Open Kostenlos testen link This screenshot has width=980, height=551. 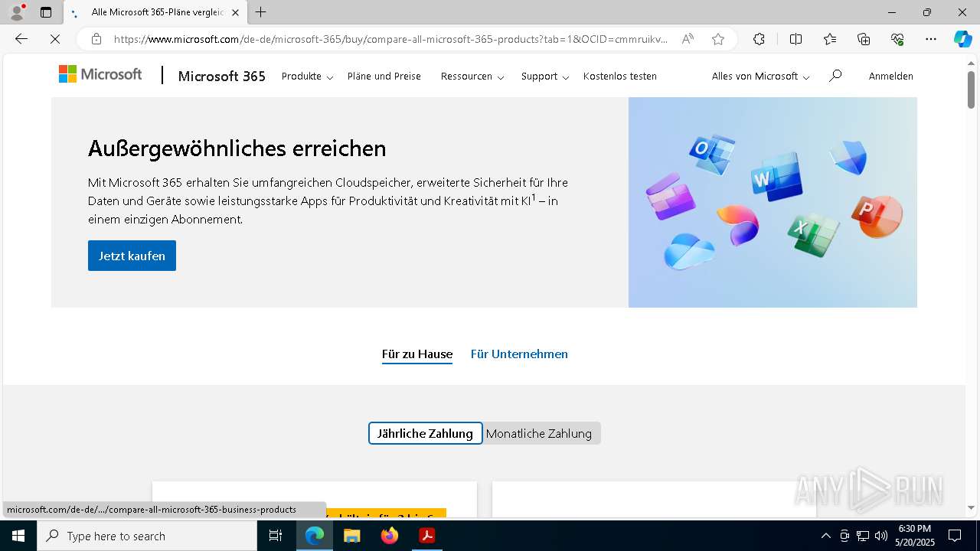click(619, 77)
